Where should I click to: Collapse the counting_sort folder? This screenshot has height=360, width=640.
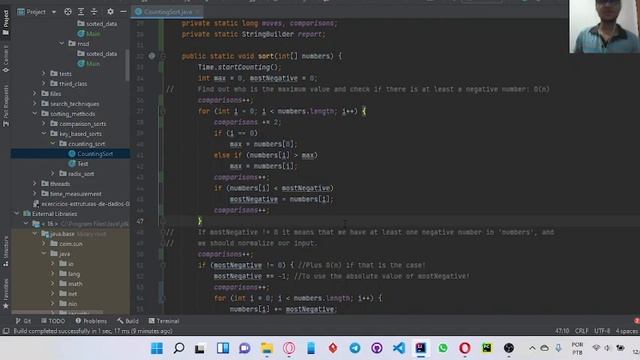pyautogui.click(x=53, y=144)
